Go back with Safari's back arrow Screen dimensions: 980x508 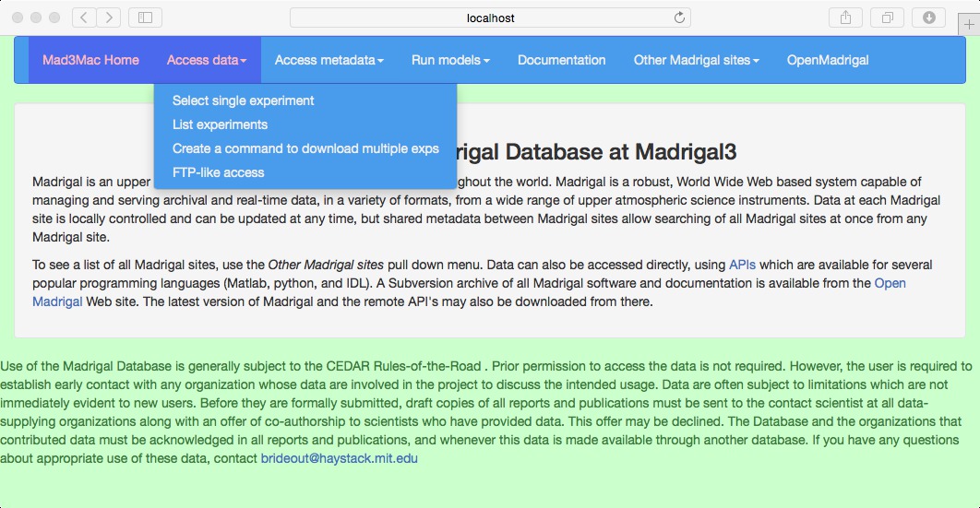point(84,18)
